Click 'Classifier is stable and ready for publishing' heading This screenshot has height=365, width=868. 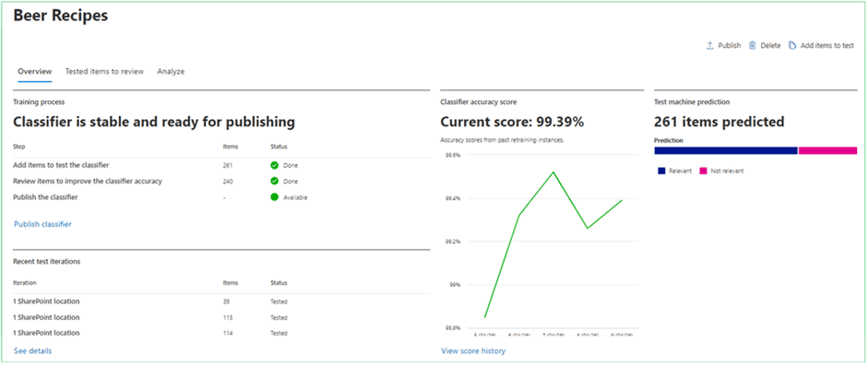click(x=154, y=123)
